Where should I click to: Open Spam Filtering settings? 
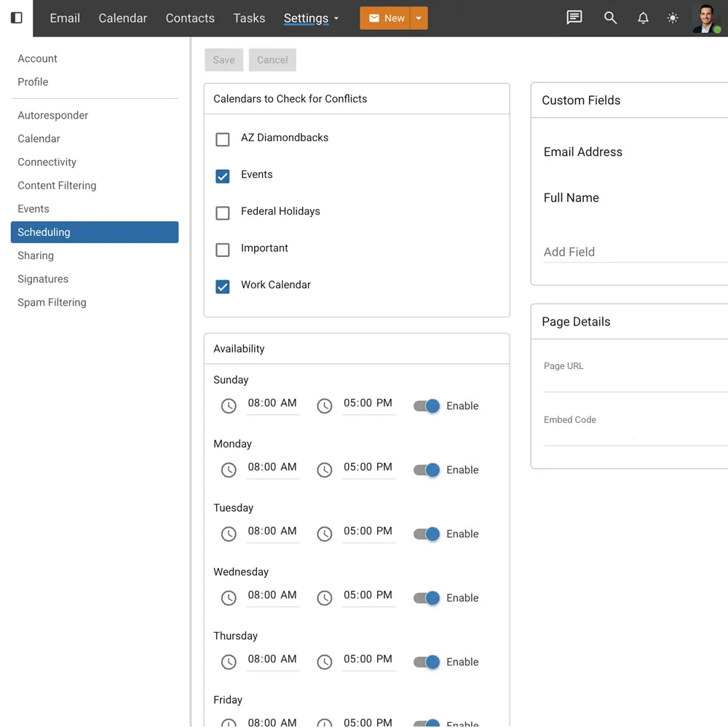52,302
